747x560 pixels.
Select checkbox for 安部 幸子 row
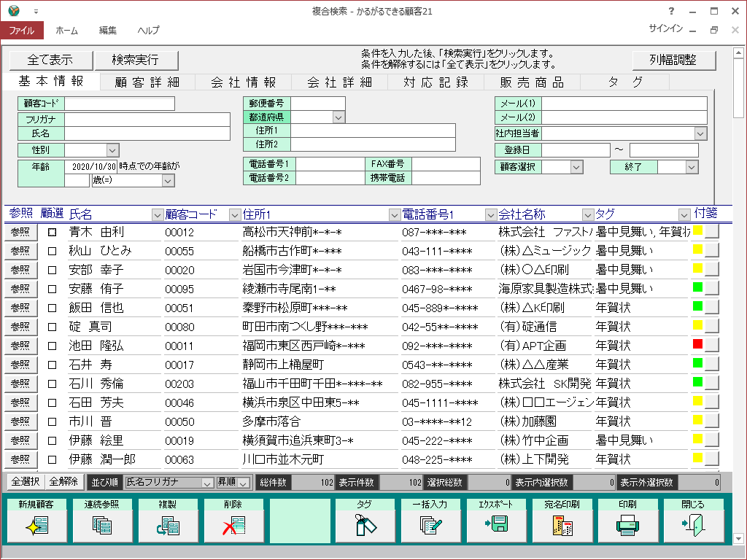pos(53,270)
